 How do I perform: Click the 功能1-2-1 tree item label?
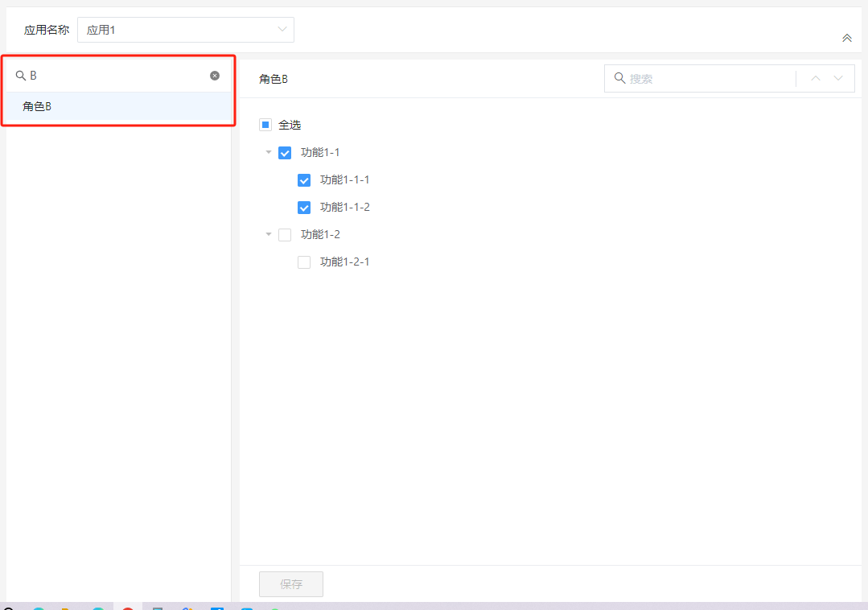pos(345,262)
